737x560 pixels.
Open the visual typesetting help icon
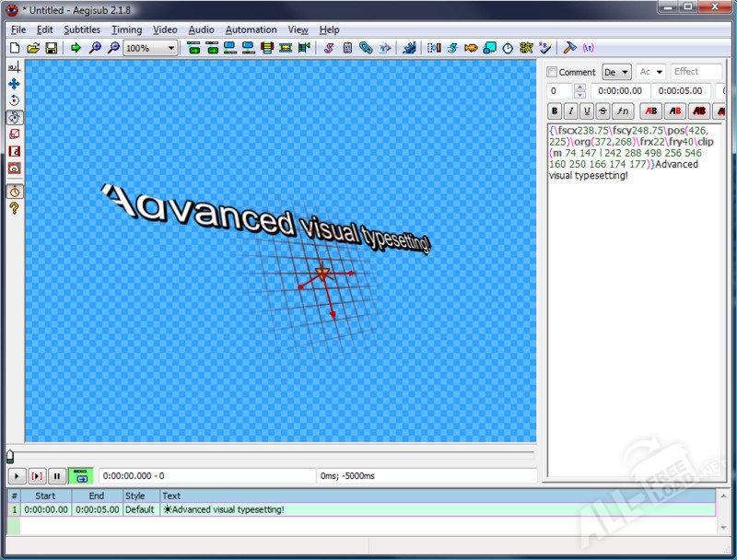(14, 209)
